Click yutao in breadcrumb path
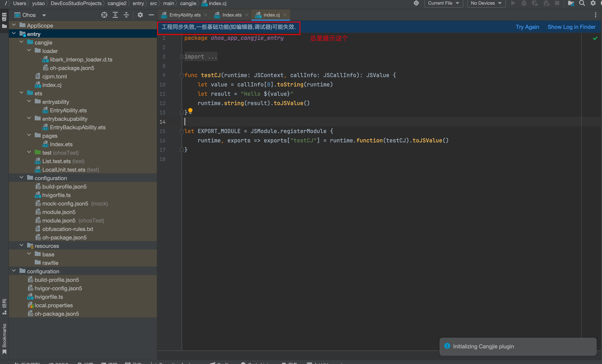This screenshot has height=364, width=602. (38, 3)
